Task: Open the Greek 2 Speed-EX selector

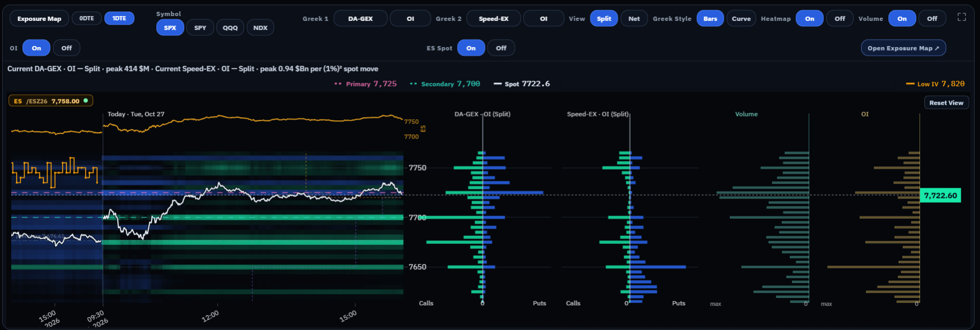Action: point(493,19)
